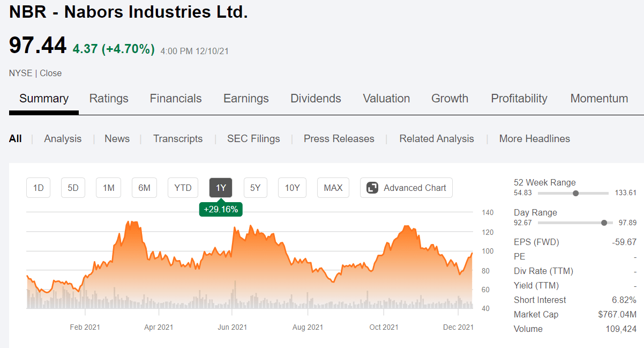Switch chart to 1M range
The height and width of the screenshot is (348, 644).
point(109,188)
